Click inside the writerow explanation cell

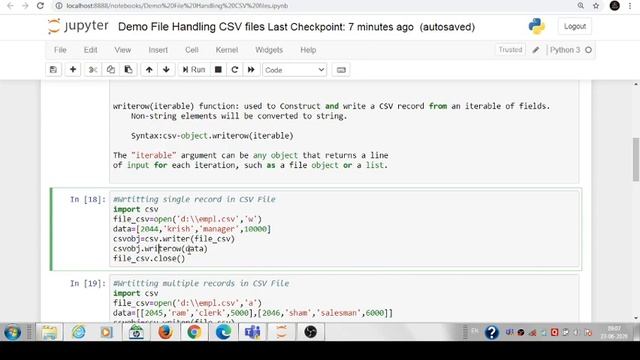[344, 133]
